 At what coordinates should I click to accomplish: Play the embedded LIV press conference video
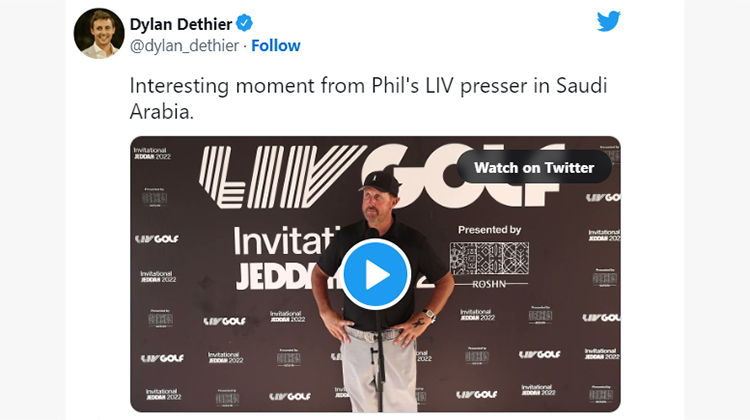[x=375, y=274]
